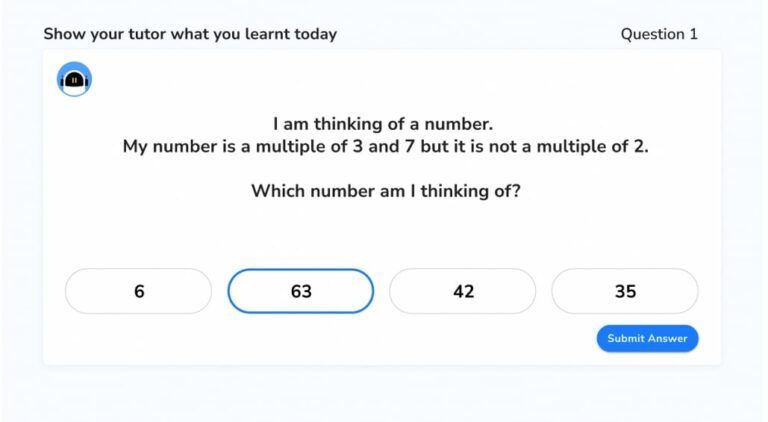
Task: Pick answer option 42
Action: [463, 292]
